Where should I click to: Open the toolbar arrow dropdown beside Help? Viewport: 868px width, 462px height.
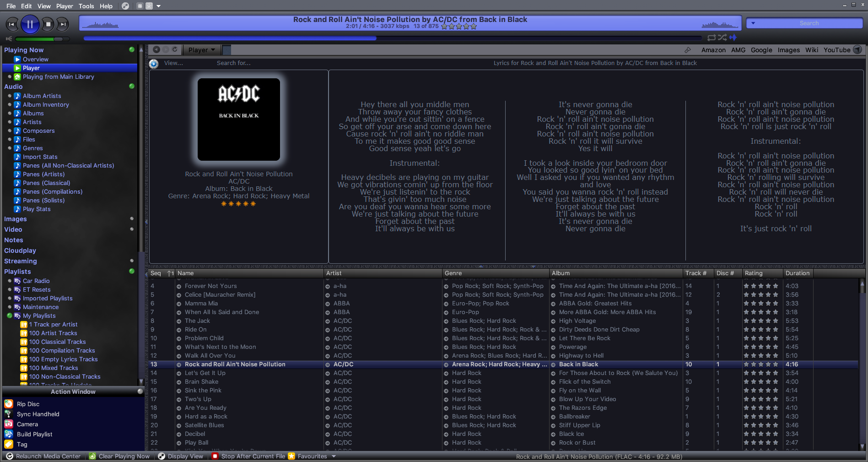[158, 6]
